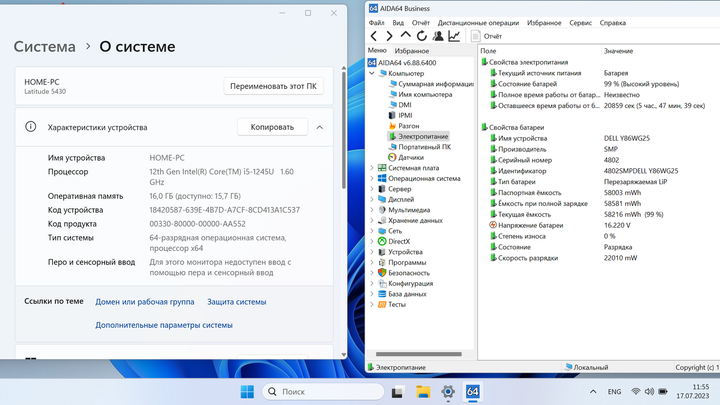Click AIDA64 tree horizontal scrollbar
Image resolution: width=720 pixels, height=405 pixels.
pyautogui.click(x=419, y=354)
